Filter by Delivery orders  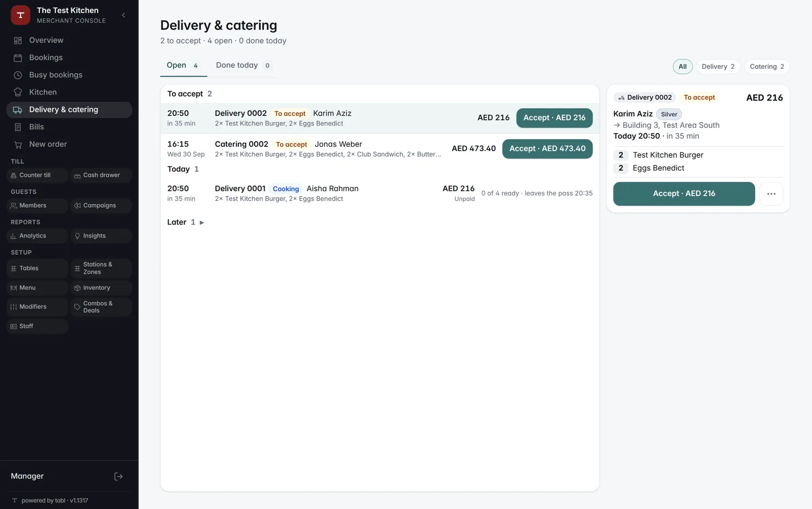click(x=718, y=67)
